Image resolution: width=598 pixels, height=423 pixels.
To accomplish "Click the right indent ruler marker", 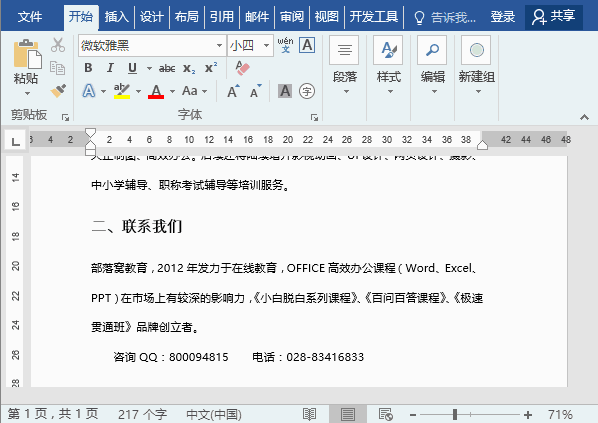I will (x=482, y=145).
